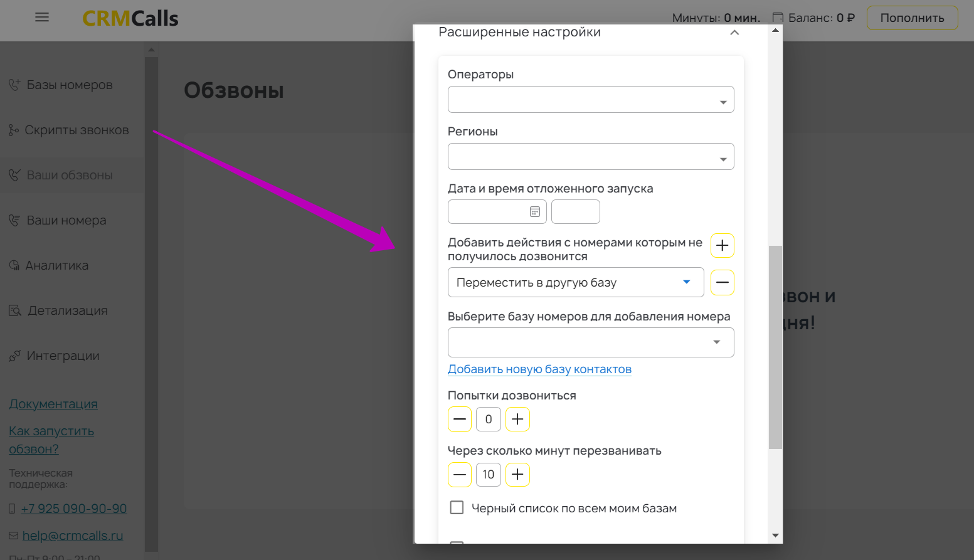
Task: Click 'Добавить новую базу контактов' link
Action: (539, 369)
